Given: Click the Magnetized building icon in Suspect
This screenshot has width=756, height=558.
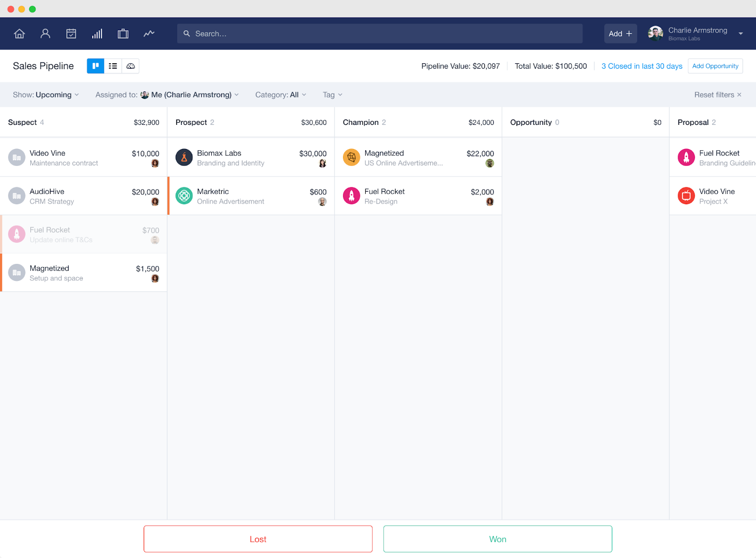Looking at the screenshot, I should pyautogui.click(x=17, y=272).
